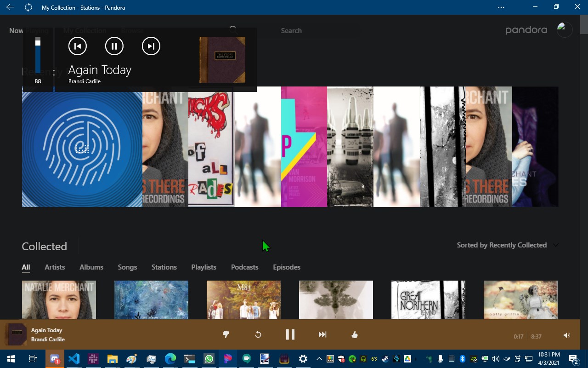Pause playback in the media overlay
Screen dimensions: 588x368
click(x=114, y=46)
